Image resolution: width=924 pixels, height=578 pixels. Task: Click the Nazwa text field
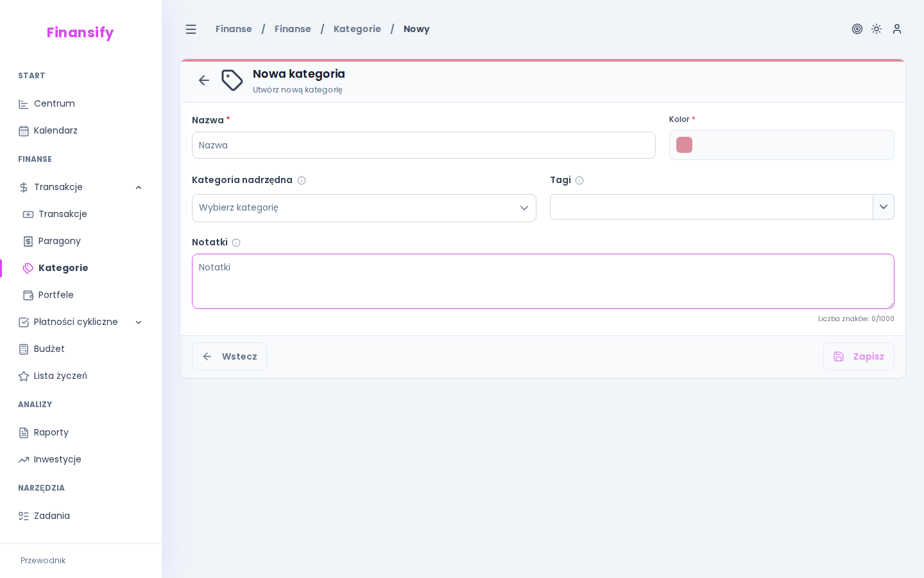point(424,145)
